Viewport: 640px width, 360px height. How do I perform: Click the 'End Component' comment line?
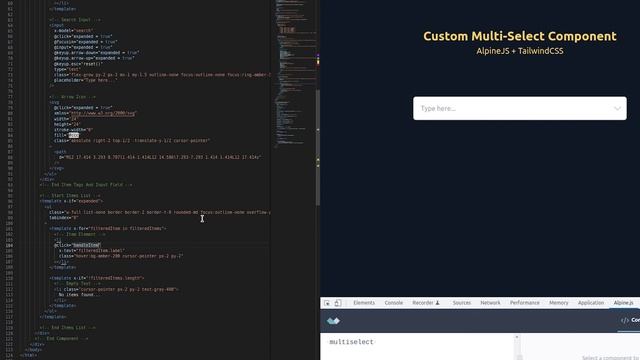pos(61,338)
